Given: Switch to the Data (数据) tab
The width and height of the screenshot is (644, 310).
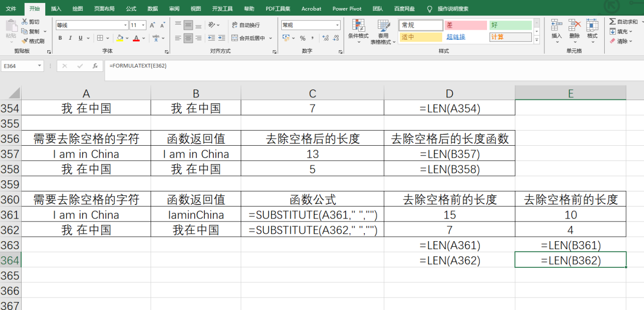Looking at the screenshot, I should 152,9.
